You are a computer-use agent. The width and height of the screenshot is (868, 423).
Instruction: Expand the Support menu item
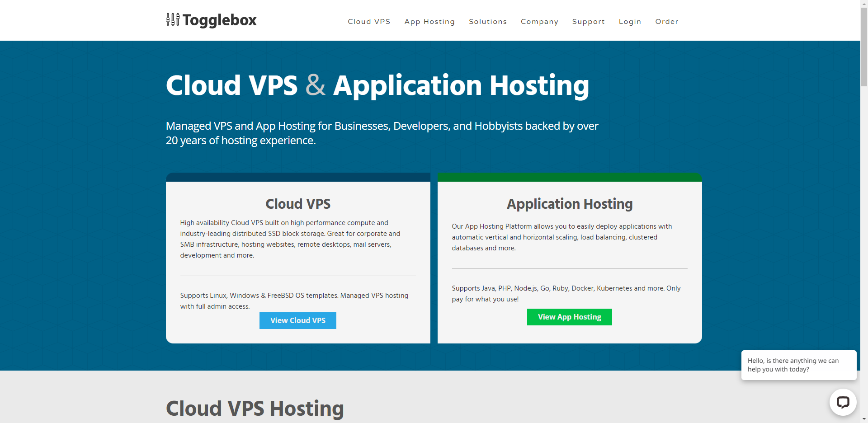(x=588, y=22)
